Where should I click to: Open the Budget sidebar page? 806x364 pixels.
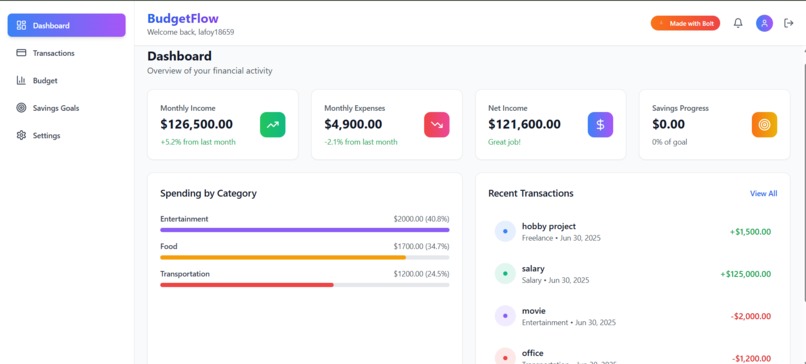click(66, 80)
